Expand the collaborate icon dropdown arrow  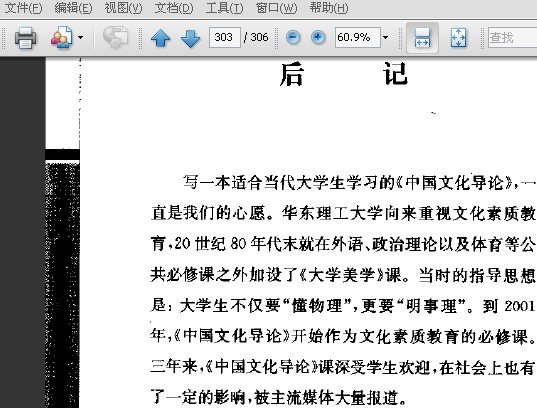coord(80,37)
